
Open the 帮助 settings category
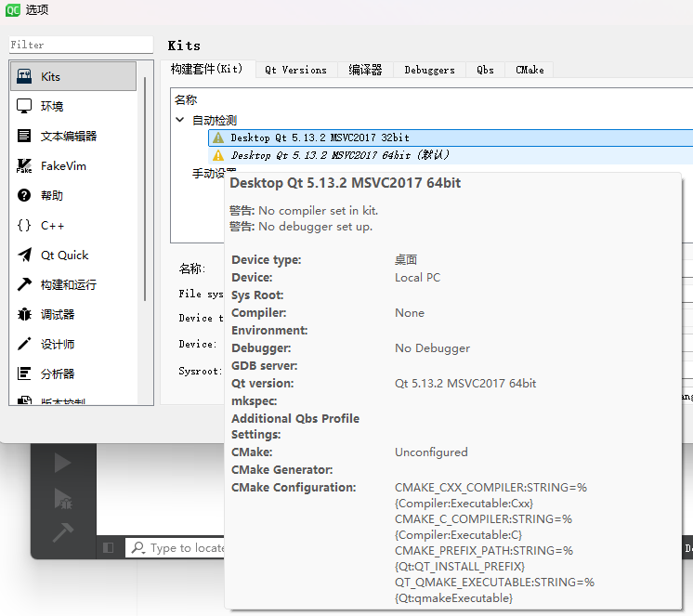(73, 195)
